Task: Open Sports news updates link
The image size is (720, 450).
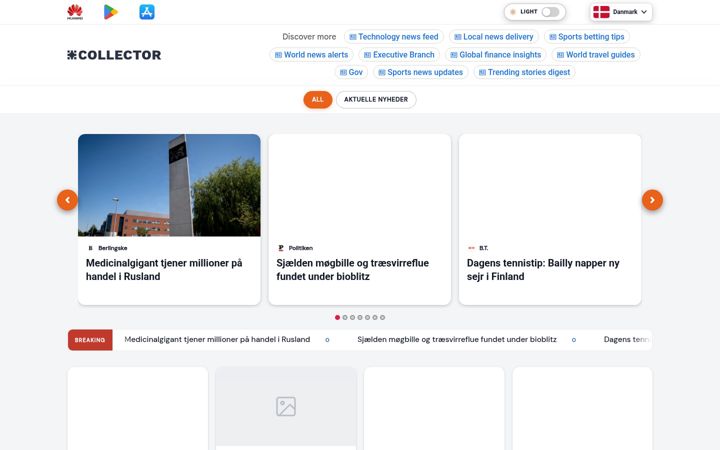Action: pos(420,72)
